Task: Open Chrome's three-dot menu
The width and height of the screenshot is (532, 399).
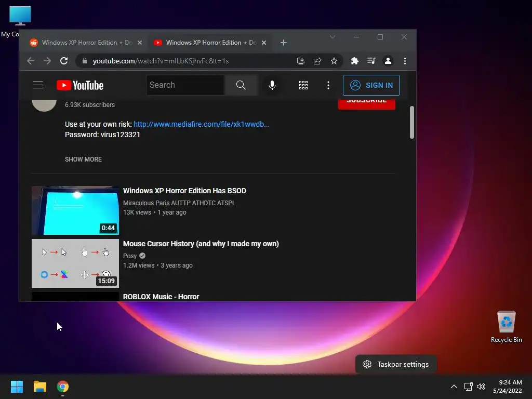Action: click(405, 61)
